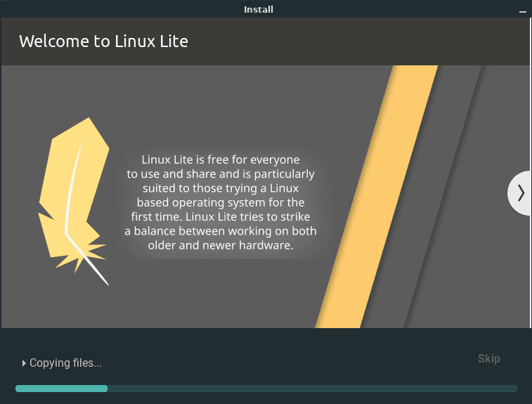Click the "Install" window title
This screenshot has width=532, height=404.
259,10
